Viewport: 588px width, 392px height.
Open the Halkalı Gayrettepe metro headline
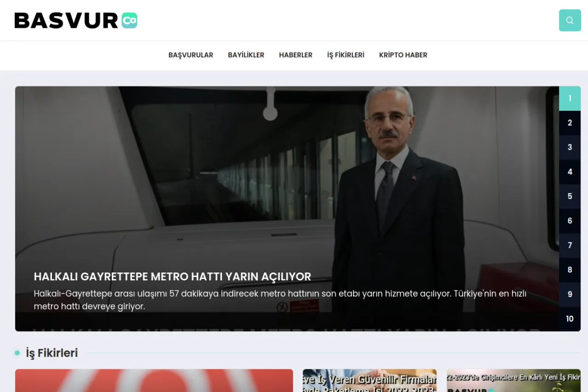click(172, 277)
